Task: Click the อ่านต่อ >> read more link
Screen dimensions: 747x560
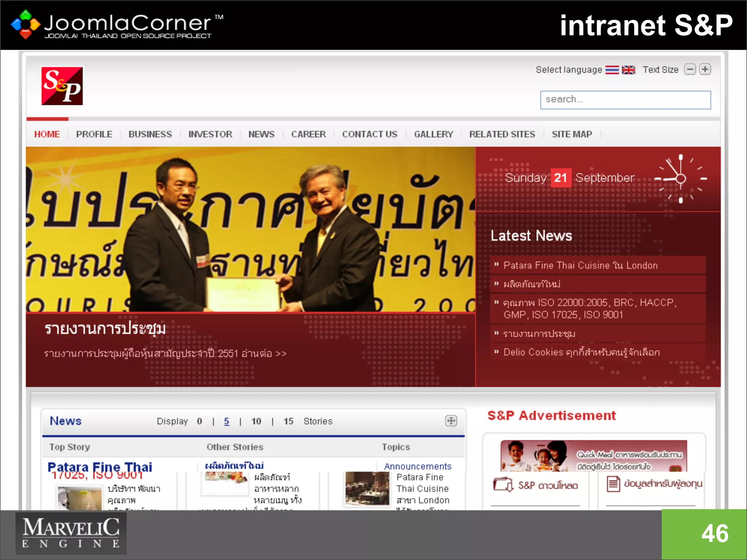Action: point(264,353)
